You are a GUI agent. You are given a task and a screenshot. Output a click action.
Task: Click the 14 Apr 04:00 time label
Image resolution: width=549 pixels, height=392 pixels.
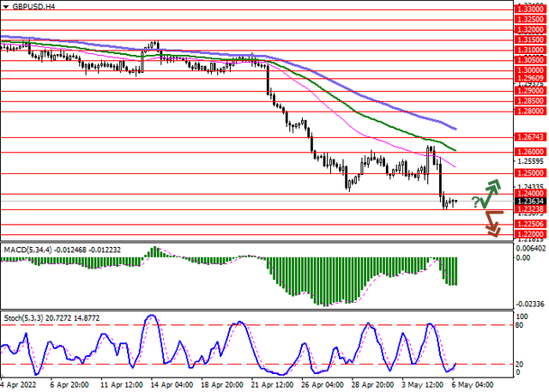tap(172, 384)
